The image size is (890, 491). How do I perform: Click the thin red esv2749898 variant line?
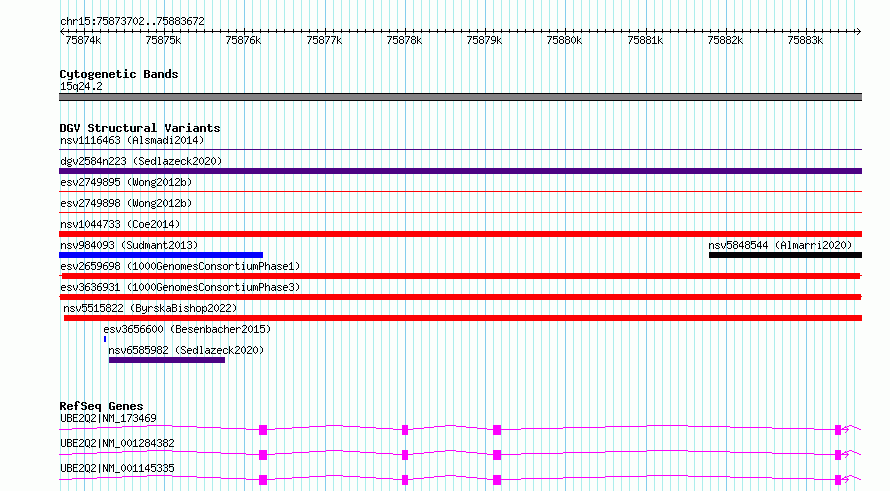pyautogui.click(x=460, y=212)
